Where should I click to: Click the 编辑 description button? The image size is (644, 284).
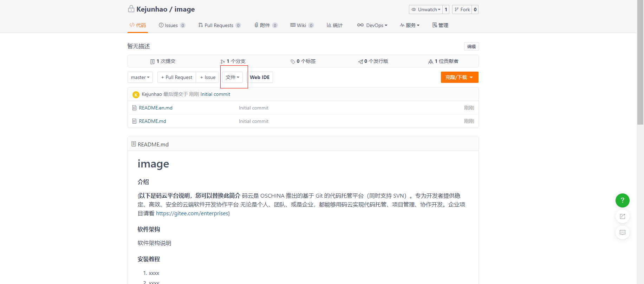[471, 46]
